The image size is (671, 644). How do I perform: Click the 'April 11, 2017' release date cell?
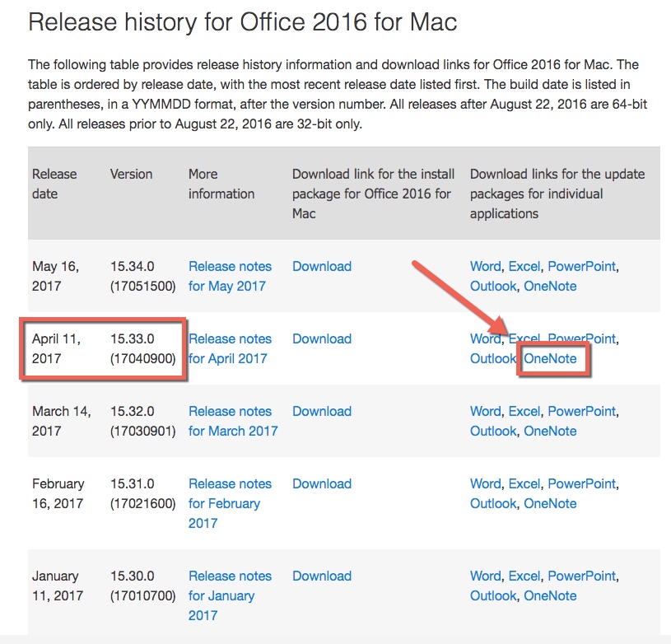tap(56, 348)
